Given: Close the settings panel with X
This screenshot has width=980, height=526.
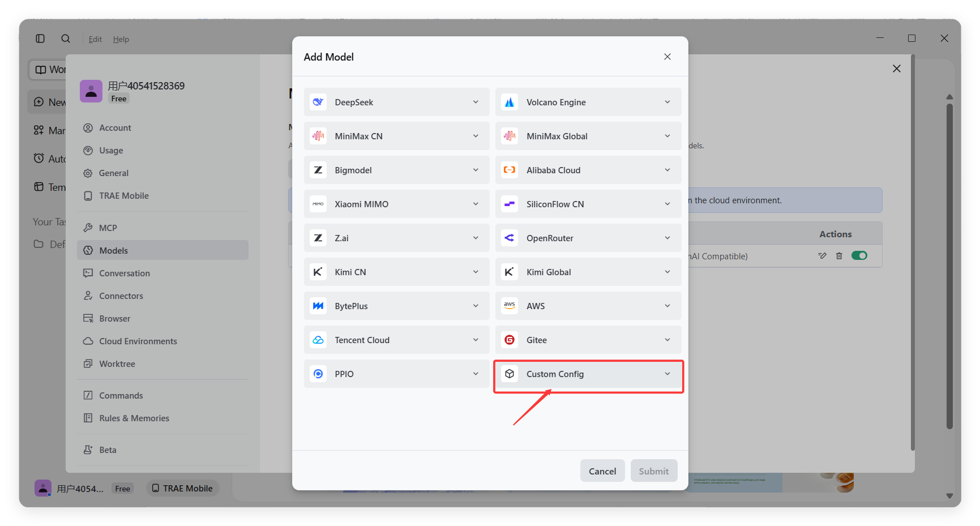Looking at the screenshot, I should tap(897, 69).
